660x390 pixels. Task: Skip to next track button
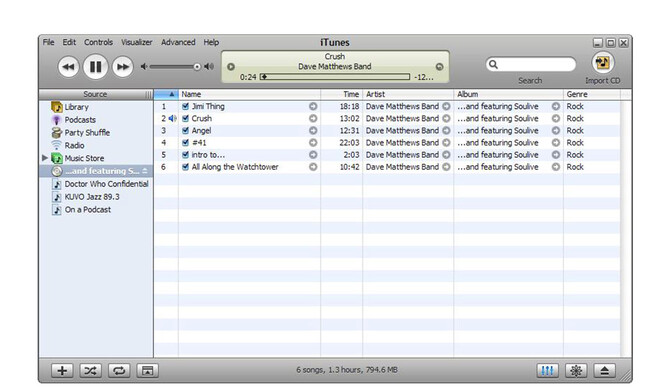[x=122, y=66]
